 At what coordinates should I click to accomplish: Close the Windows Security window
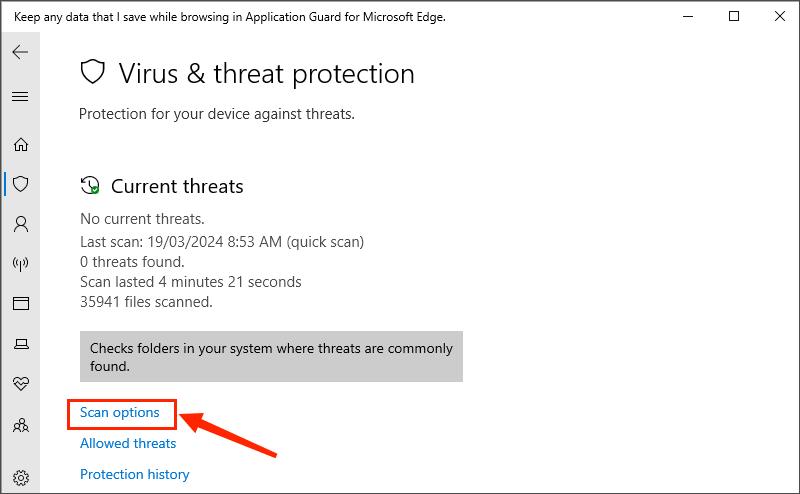click(778, 16)
